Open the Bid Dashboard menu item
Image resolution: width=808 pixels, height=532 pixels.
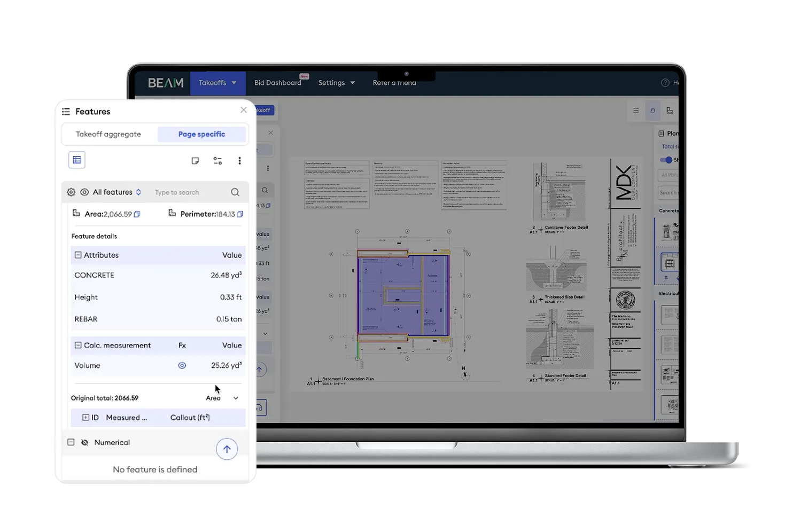click(x=277, y=83)
